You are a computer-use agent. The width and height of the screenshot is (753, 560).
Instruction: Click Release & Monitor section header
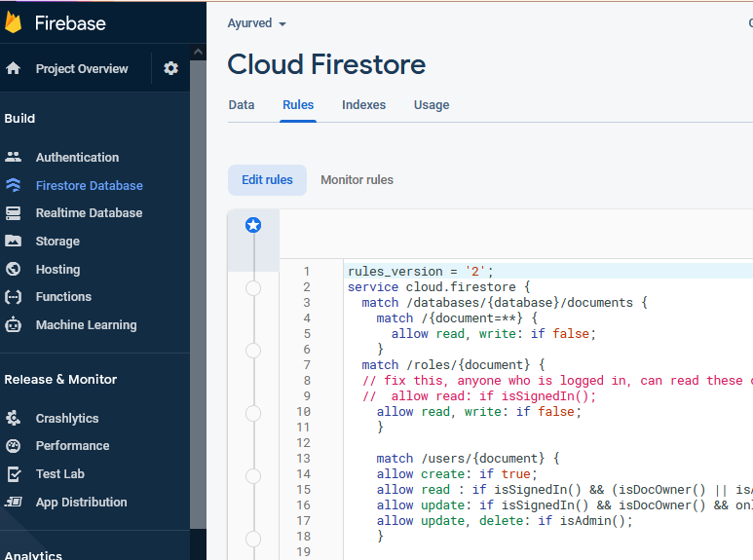(x=60, y=380)
